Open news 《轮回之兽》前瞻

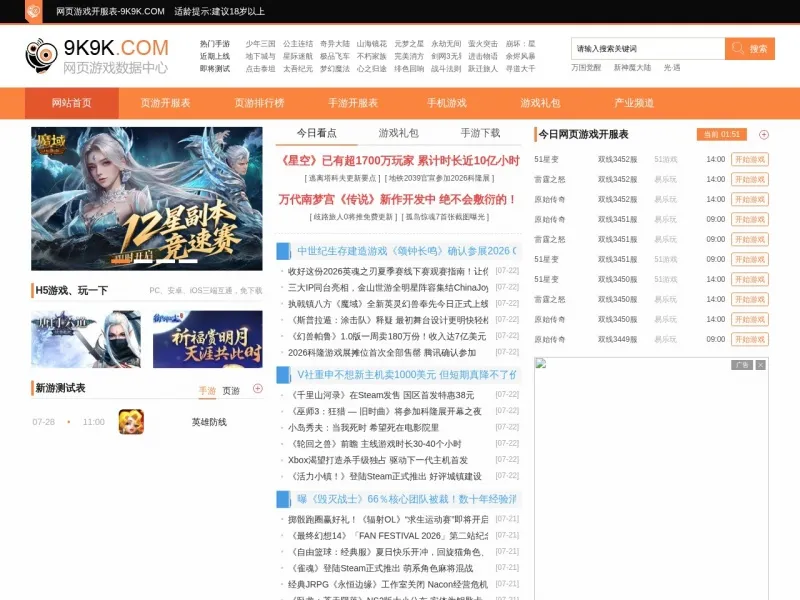click(375, 444)
